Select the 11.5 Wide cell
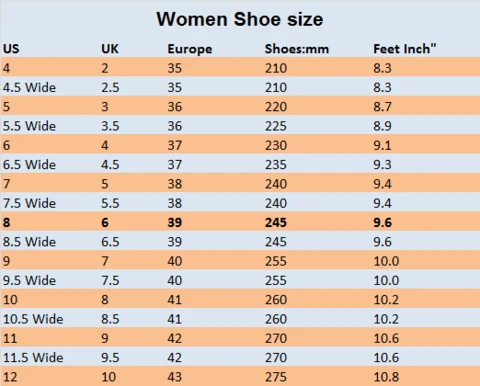 click(33, 358)
